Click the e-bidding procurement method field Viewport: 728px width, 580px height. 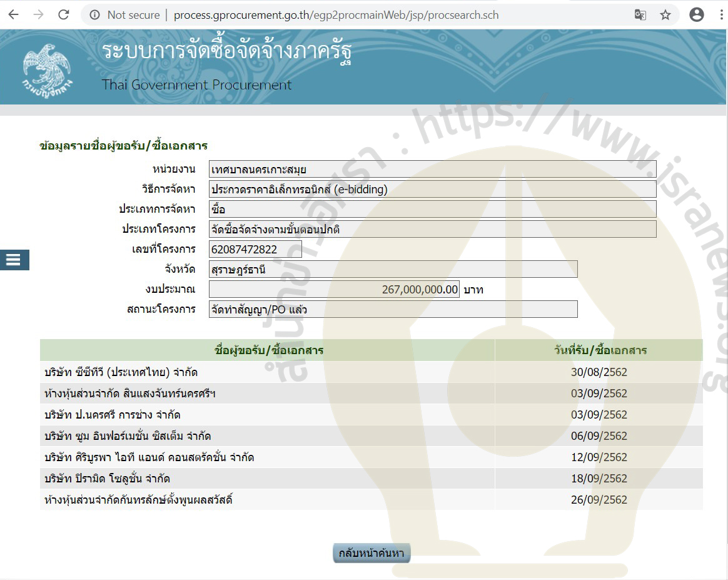pos(432,190)
